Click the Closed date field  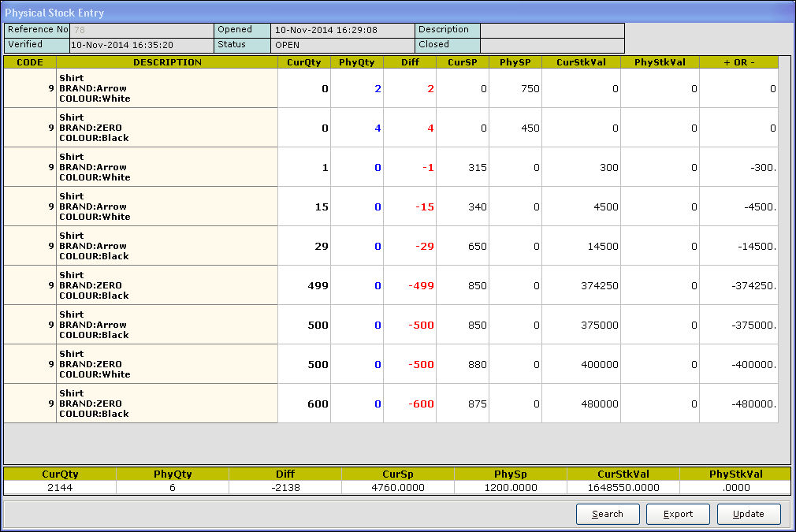click(552, 45)
